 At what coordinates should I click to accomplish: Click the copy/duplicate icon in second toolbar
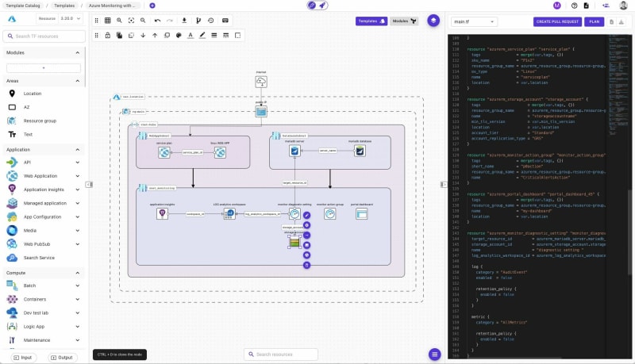[120, 35]
